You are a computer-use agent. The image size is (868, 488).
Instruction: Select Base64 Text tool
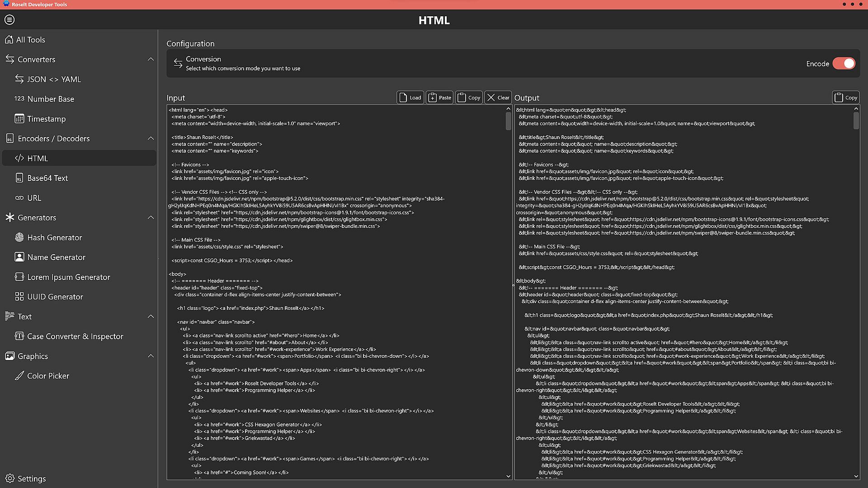(x=79, y=178)
